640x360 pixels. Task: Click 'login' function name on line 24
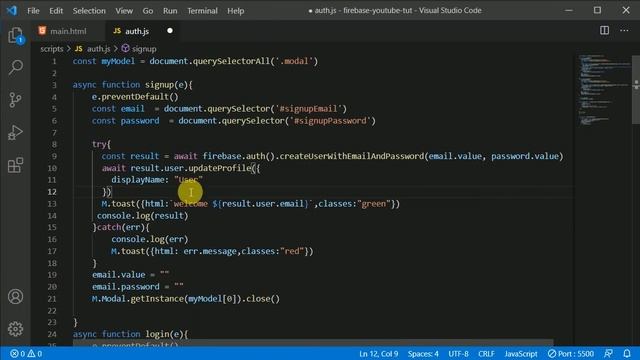(157, 334)
